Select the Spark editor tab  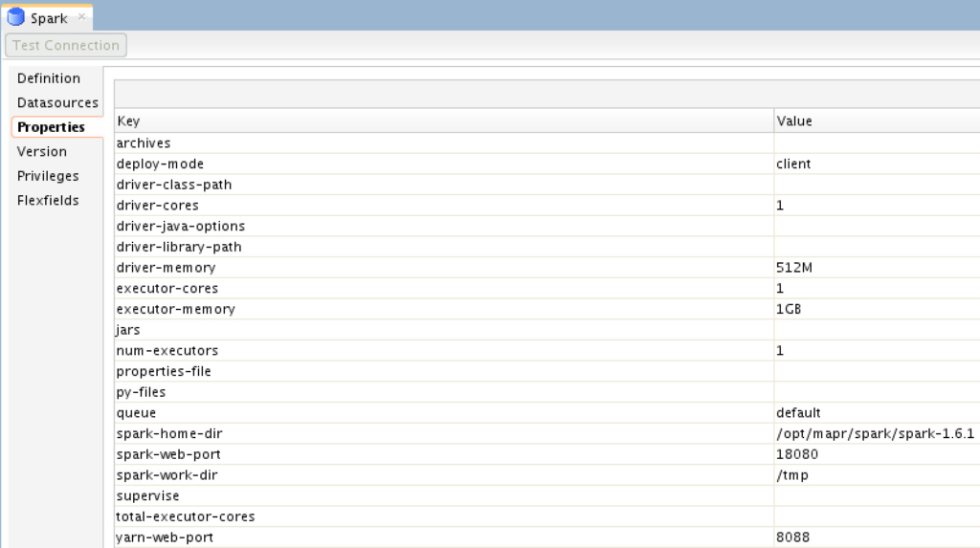pos(47,17)
